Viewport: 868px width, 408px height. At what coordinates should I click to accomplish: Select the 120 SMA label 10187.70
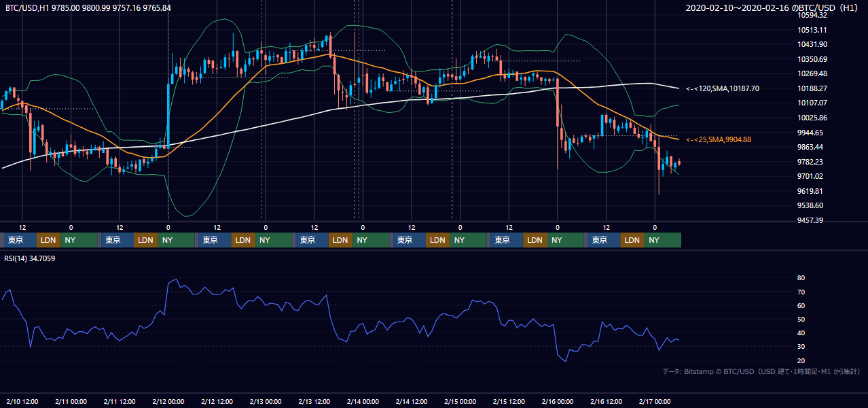tap(723, 88)
